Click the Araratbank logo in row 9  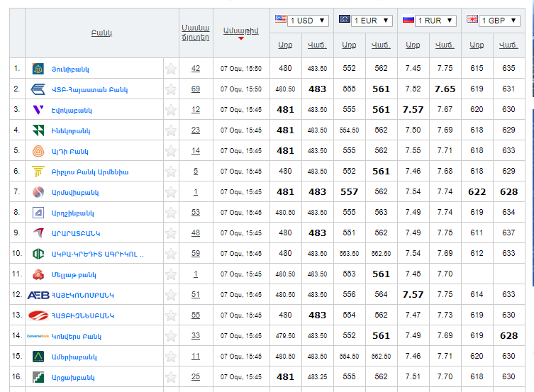[x=38, y=233]
